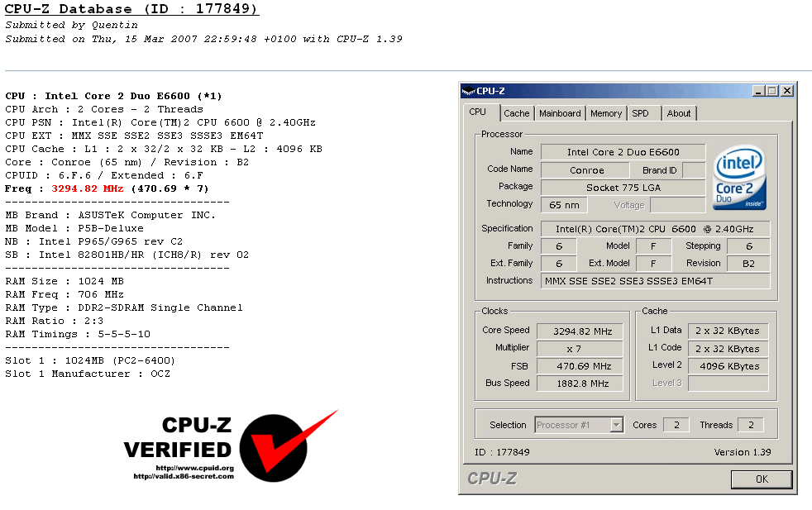812x510 pixels.
Task: Click the 'SB : Intel 82801HB/HR' line
Action: coord(127,255)
